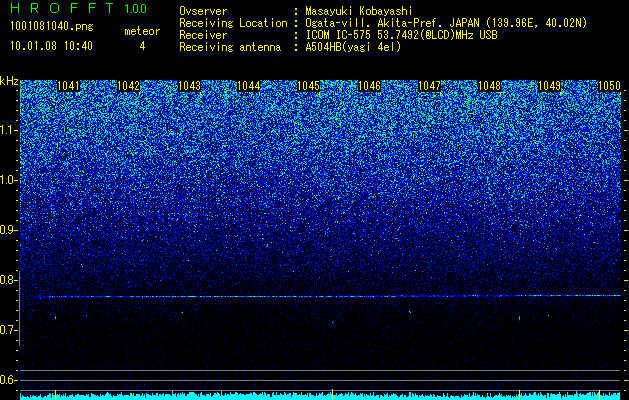Click the 'Receiving antenna' label
This screenshot has height=400, width=629.
coord(230,47)
